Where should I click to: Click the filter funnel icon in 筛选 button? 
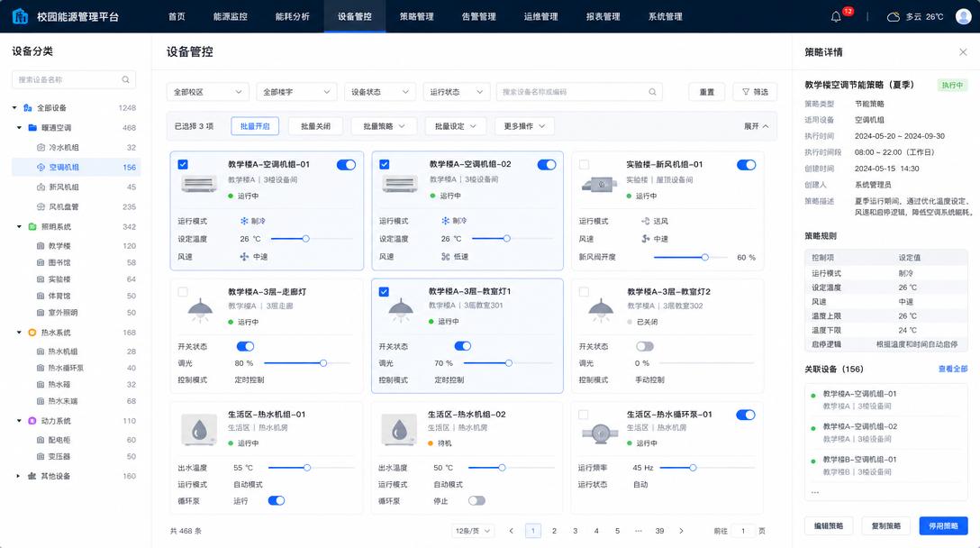(746, 92)
